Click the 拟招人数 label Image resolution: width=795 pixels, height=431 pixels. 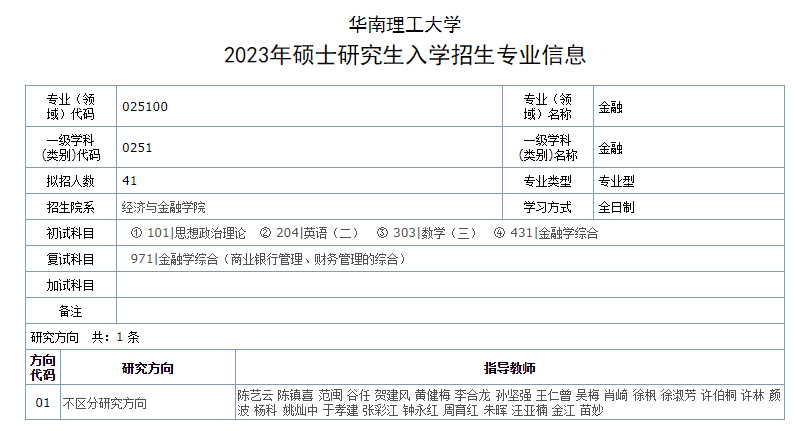pos(71,181)
